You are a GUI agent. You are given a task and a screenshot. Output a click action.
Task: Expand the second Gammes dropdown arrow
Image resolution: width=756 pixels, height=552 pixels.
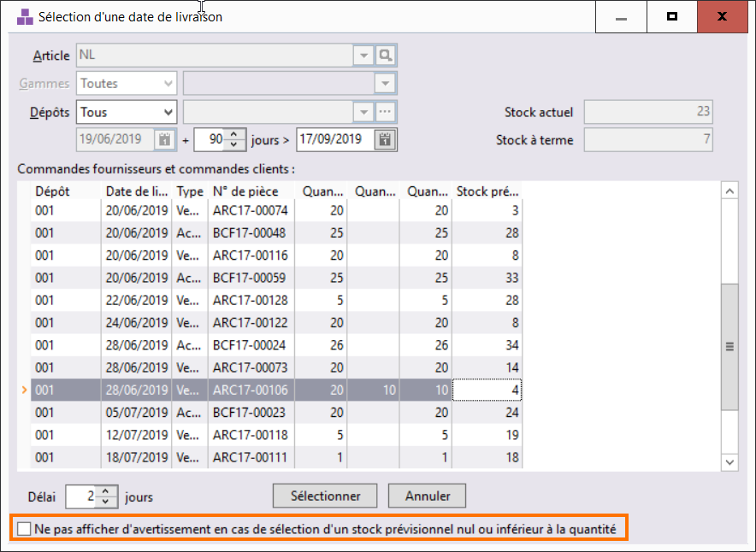tap(385, 84)
